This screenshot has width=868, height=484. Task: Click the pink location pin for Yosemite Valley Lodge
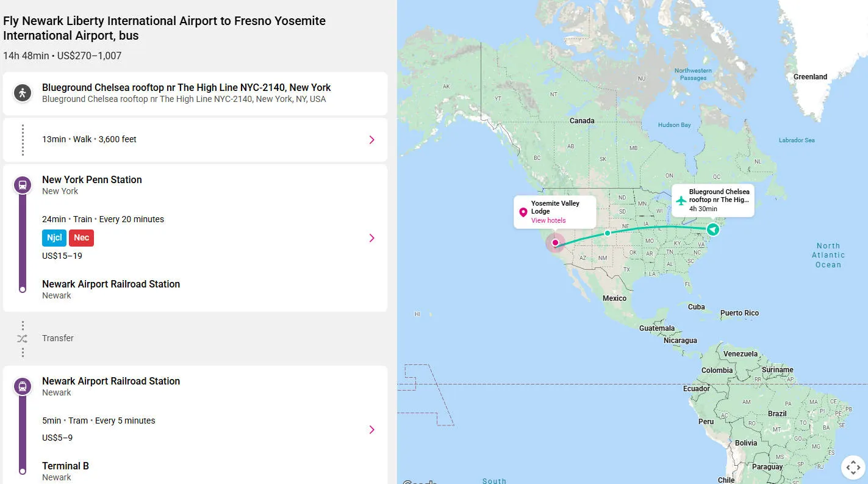pos(523,212)
